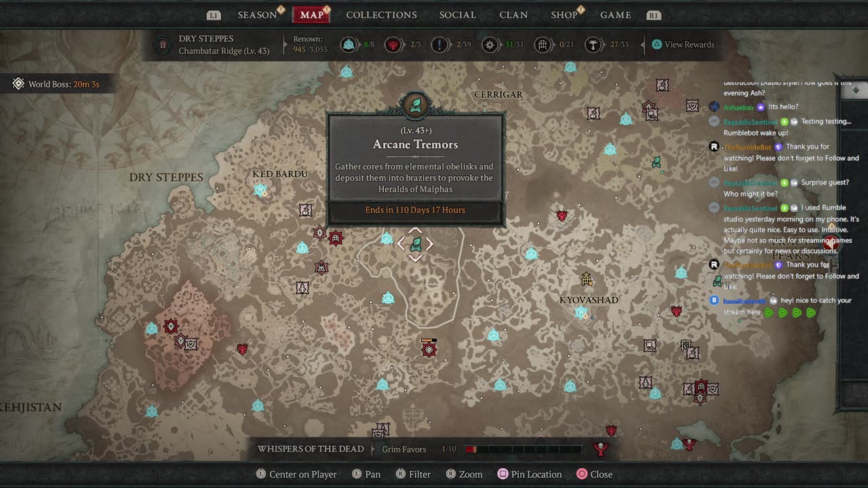Click the red demon marker right of tooltip
The image size is (868, 488).
561,216
